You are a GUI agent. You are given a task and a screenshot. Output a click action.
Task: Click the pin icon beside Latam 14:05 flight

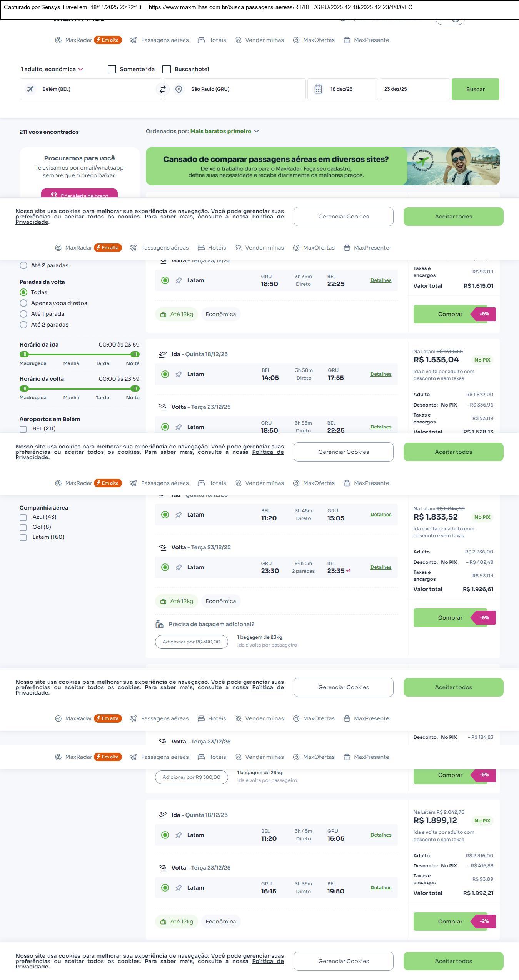point(179,374)
